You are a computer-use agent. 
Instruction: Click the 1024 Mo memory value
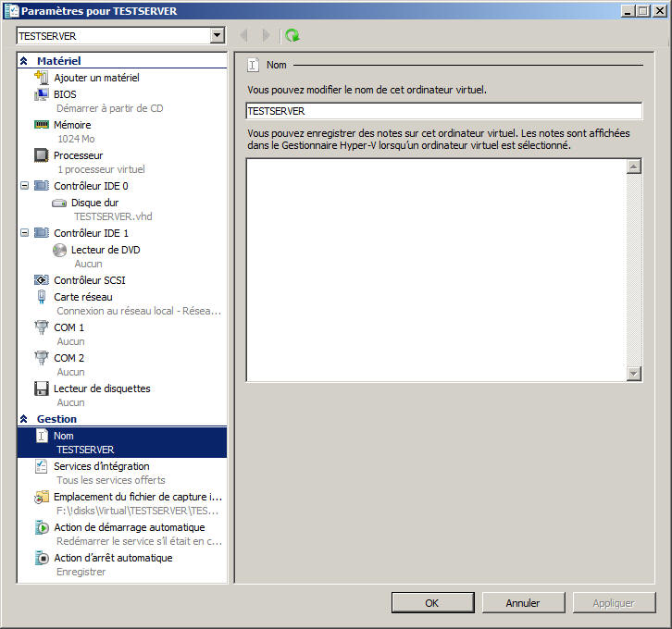(x=76, y=139)
